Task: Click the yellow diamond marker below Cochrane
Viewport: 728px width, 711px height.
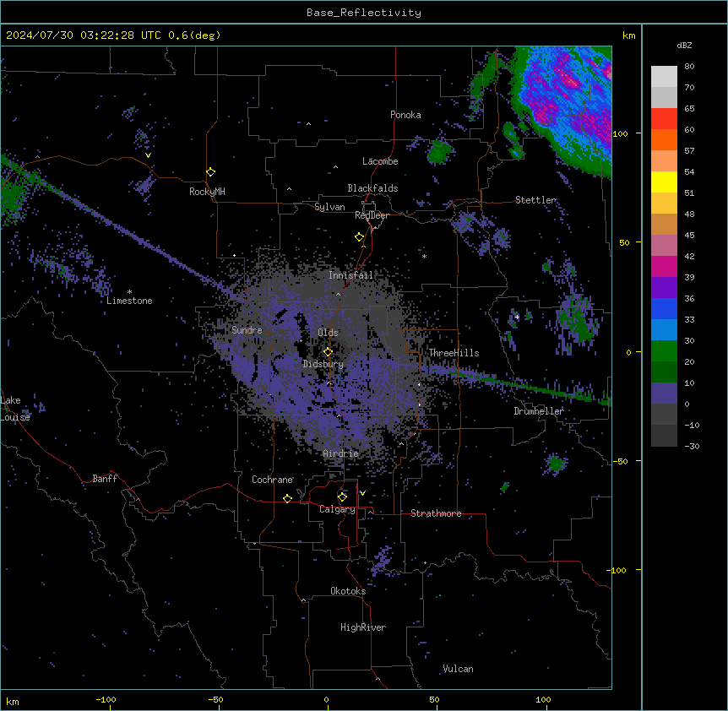Action: (x=287, y=498)
